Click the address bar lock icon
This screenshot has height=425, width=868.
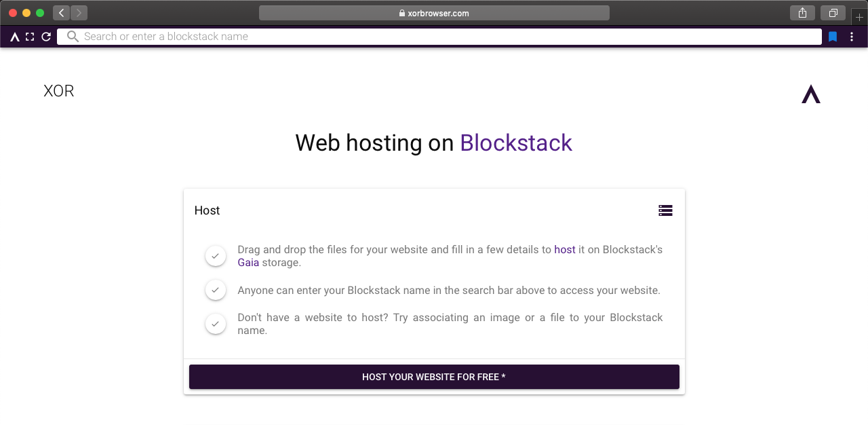click(x=402, y=13)
